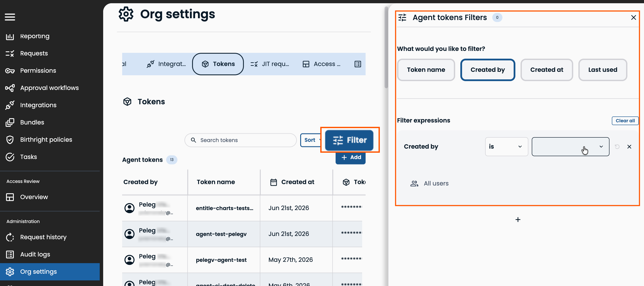Open the Access tab
Image resolution: width=644 pixels, height=286 pixels.
pos(322,64)
